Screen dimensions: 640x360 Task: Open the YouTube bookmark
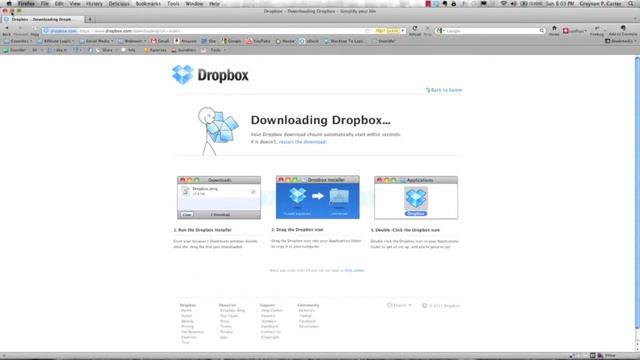pos(259,41)
